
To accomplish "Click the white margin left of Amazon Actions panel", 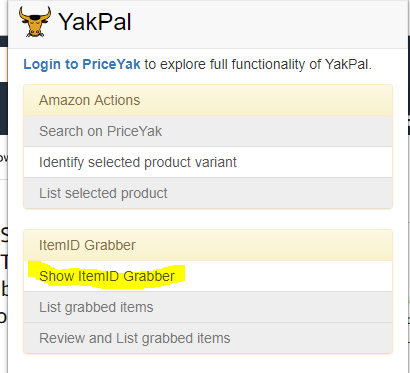I will point(16,147).
